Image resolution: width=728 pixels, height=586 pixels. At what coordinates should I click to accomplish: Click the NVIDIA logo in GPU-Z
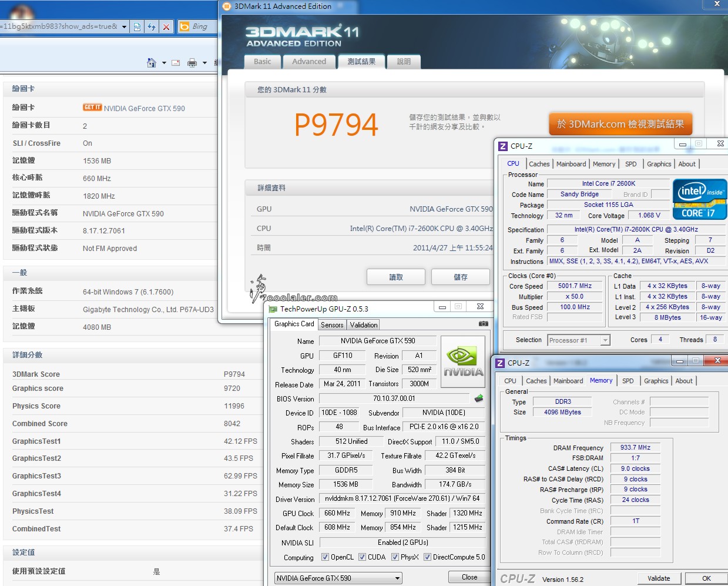pos(463,361)
